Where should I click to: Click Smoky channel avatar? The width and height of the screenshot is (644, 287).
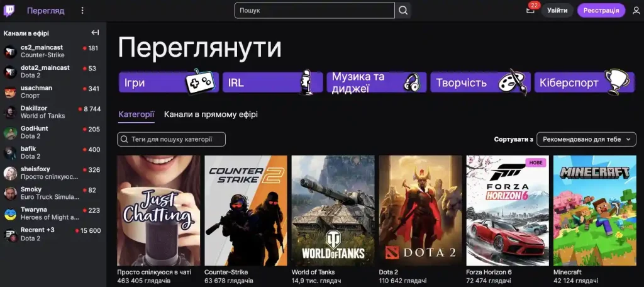coord(10,193)
